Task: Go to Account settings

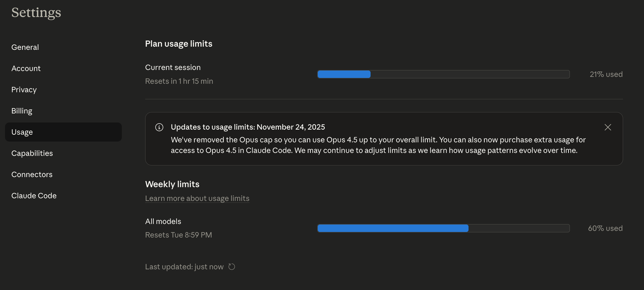Action: (26, 68)
